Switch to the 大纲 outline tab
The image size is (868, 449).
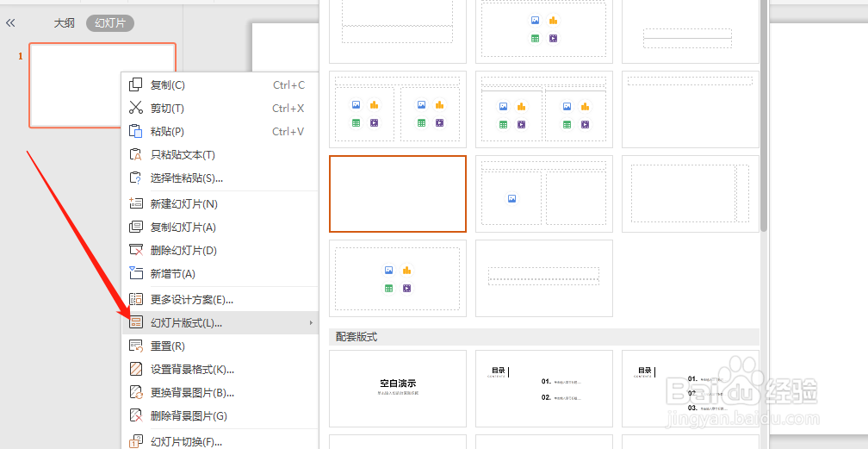tap(65, 23)
